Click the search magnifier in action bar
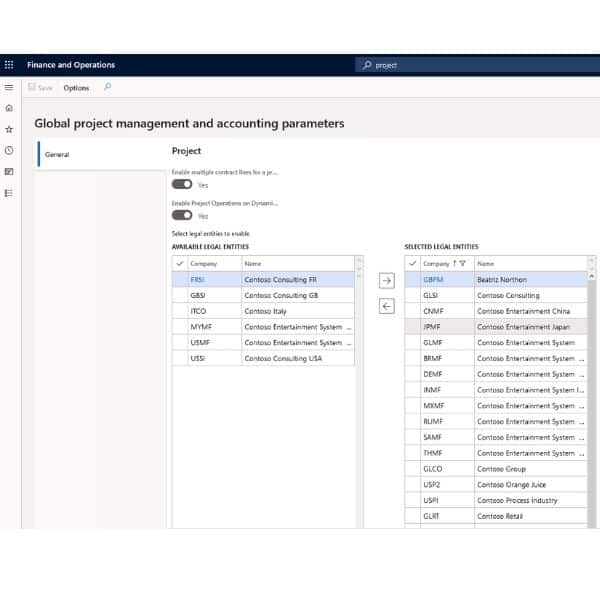 pos(108,87)
